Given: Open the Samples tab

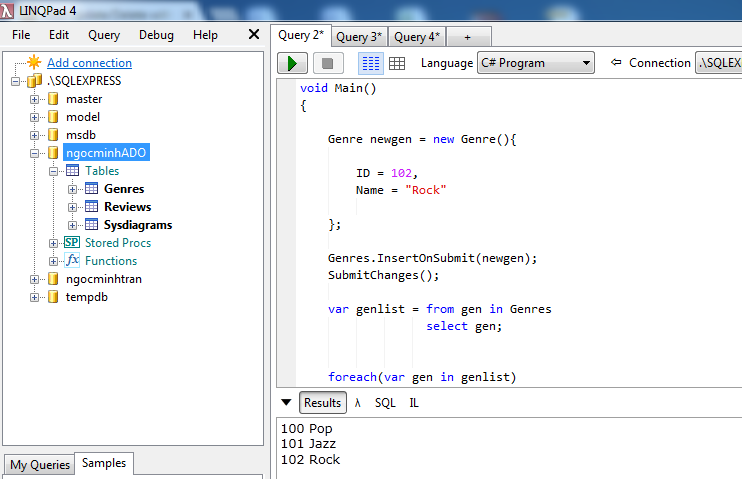Looking at the screenshot, I should pyautogui.click(x=104, y=463).
